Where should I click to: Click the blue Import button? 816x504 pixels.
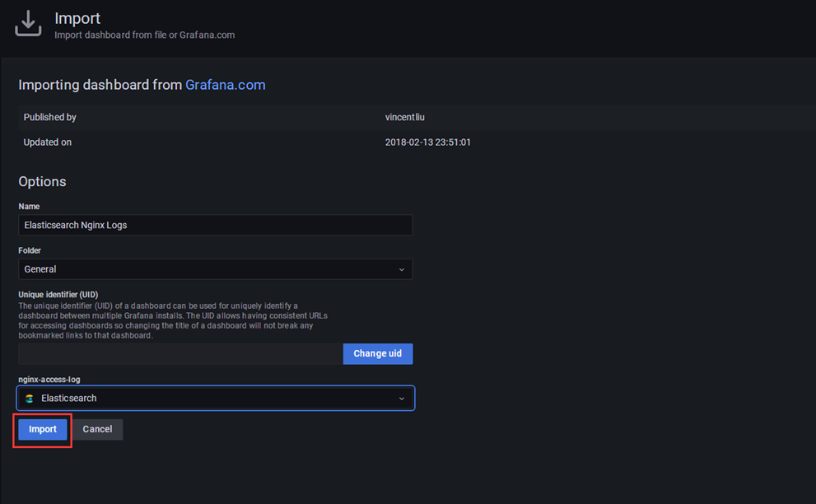click(x=43, y=430)
